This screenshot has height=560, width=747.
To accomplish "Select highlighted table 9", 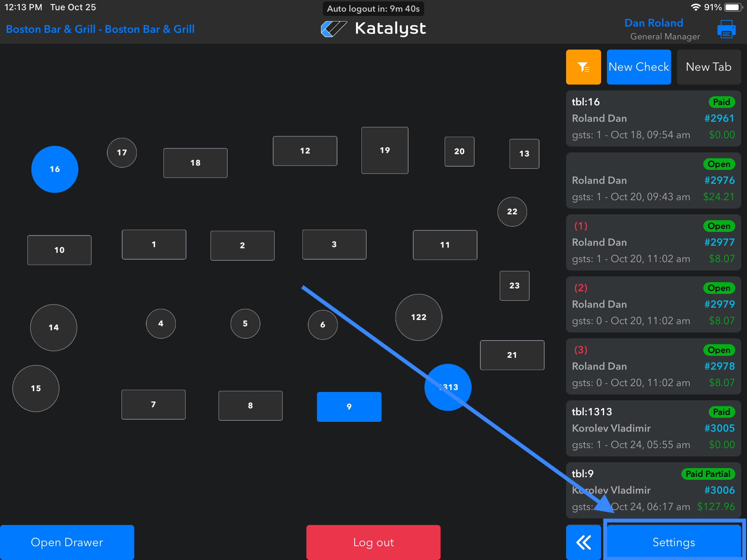I will tap(349, 407).
